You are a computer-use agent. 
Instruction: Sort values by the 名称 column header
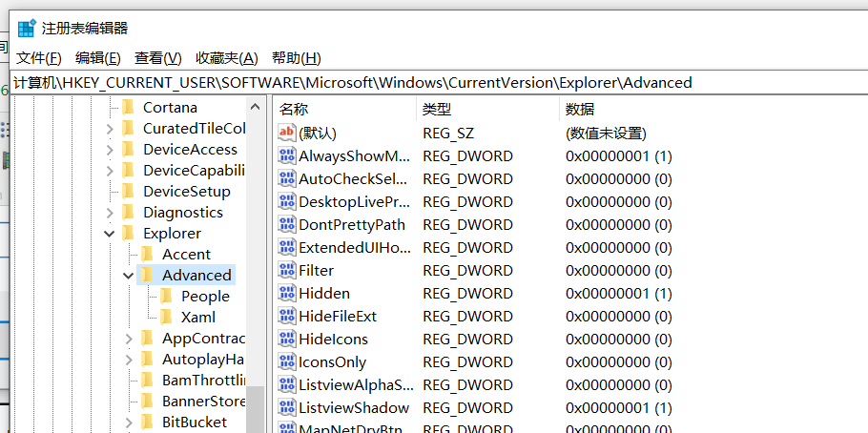(x=344, y=109)
